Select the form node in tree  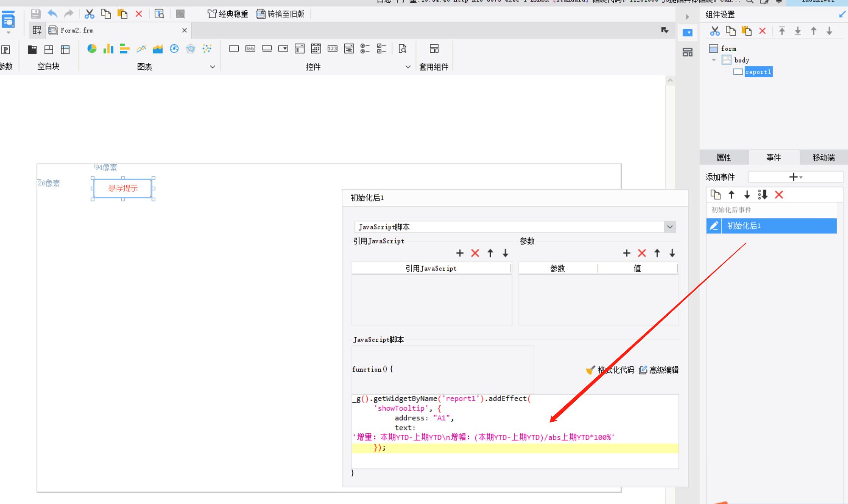(x=728, y=49)
